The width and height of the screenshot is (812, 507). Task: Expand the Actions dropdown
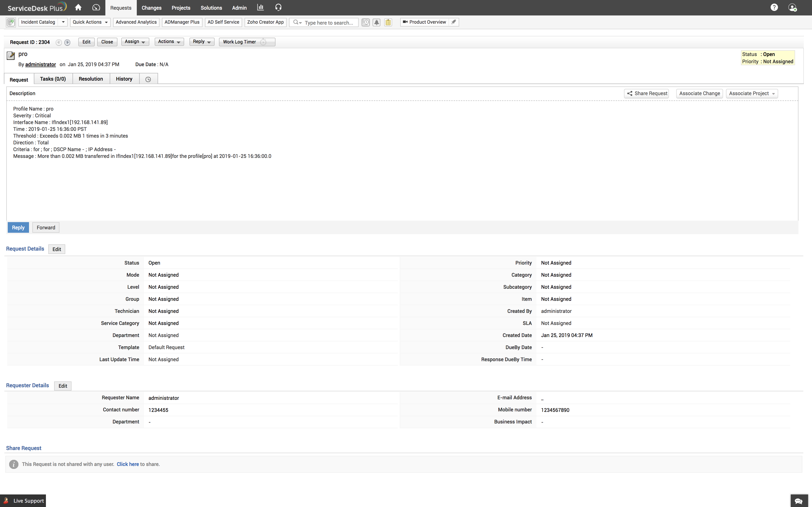(169, 42)
